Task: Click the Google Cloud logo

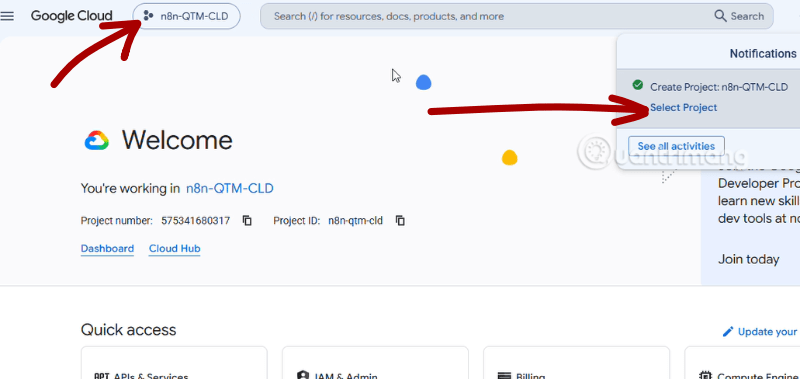Action: coord(71,16)
